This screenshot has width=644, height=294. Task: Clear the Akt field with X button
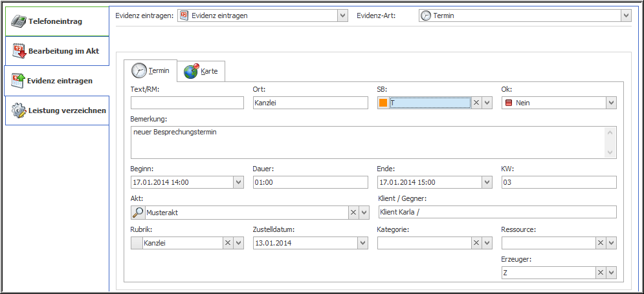pyautogui.click(x=353, y=213)
